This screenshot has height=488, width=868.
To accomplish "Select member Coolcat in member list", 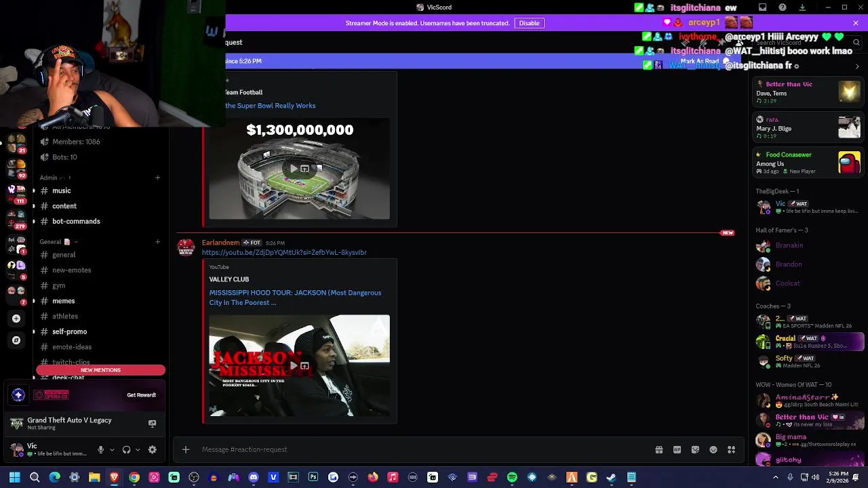I will [807, 283].
